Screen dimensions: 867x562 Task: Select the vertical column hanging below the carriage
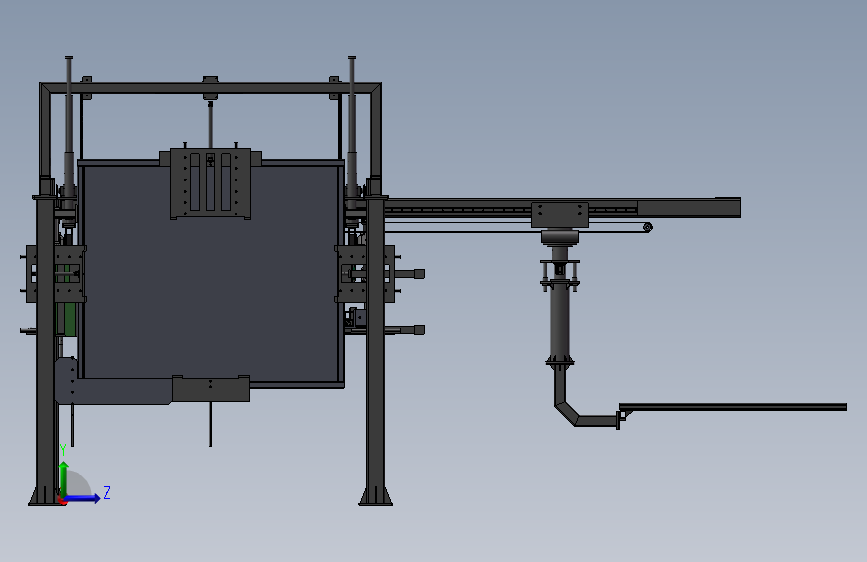(x=560, y=321)
